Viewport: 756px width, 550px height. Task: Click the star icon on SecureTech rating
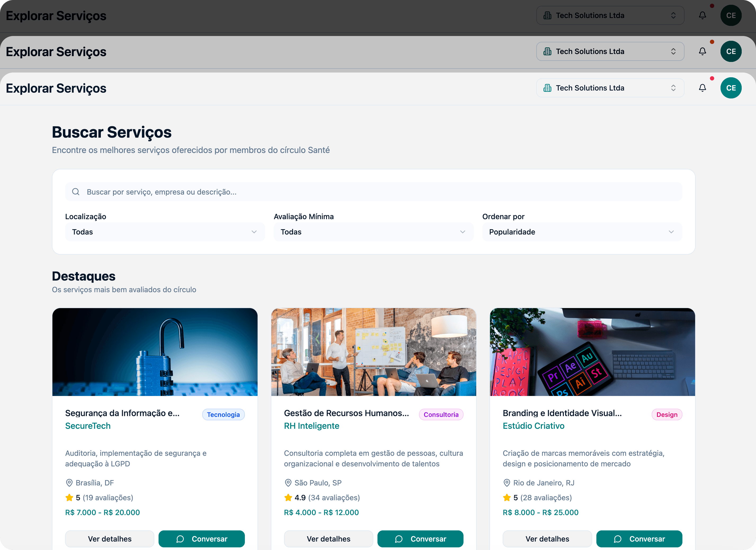point(69,497)
